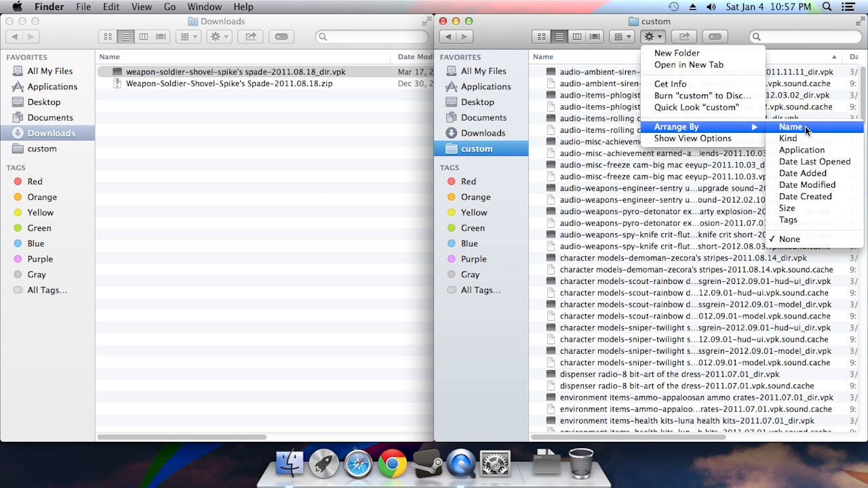The image size is (868, 488).
Task: Open Notification Center in menu bar
Action: pos(848,7)
